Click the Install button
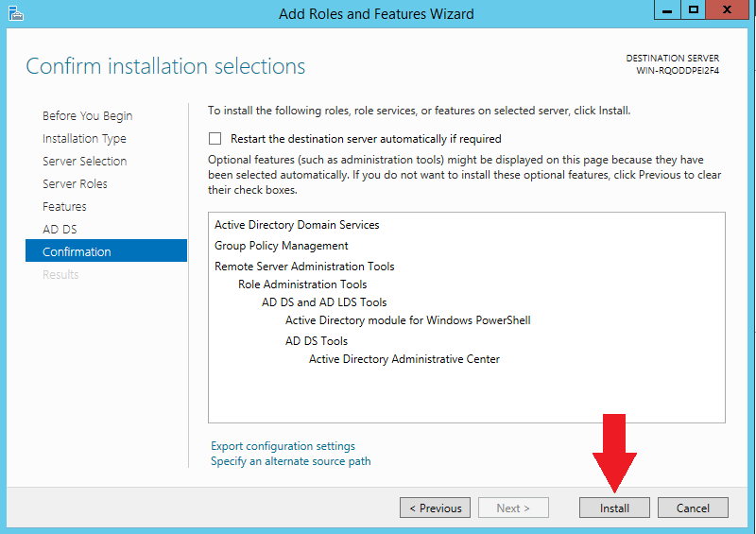Image resolution: width=756 pixels, height=534 pixels. point(614,508)
